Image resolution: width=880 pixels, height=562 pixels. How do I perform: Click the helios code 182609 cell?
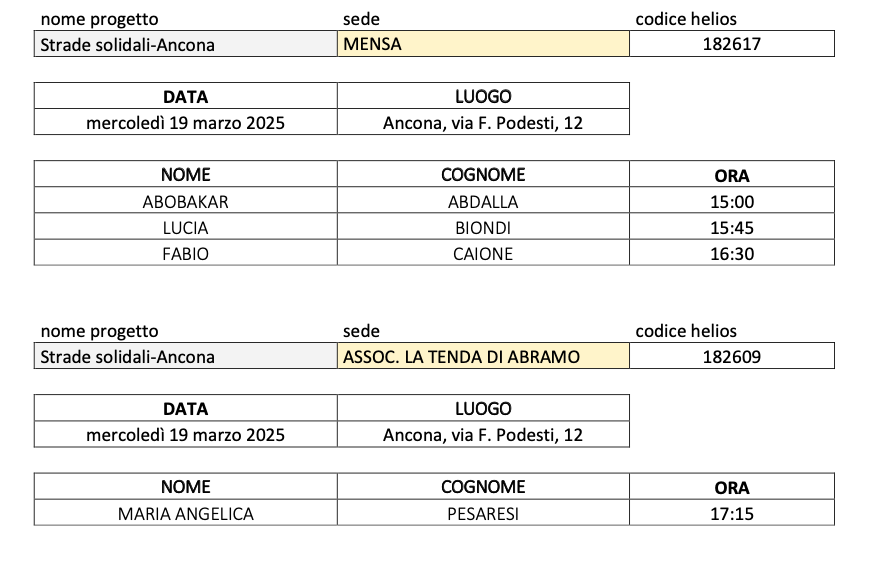point(732,356)
